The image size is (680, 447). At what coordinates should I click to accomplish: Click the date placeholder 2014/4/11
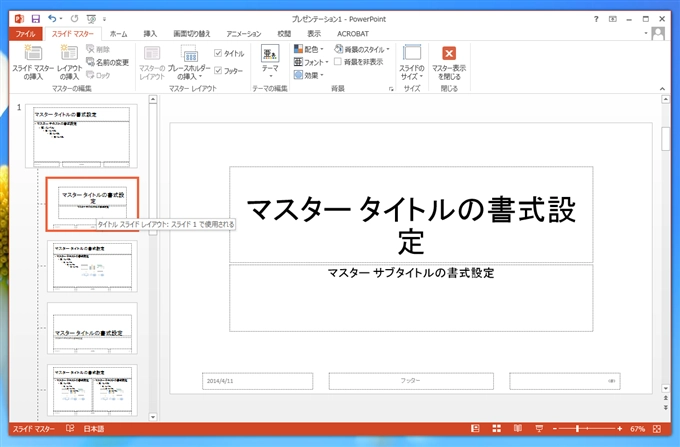pyautogui.click(x=257, y=381)
